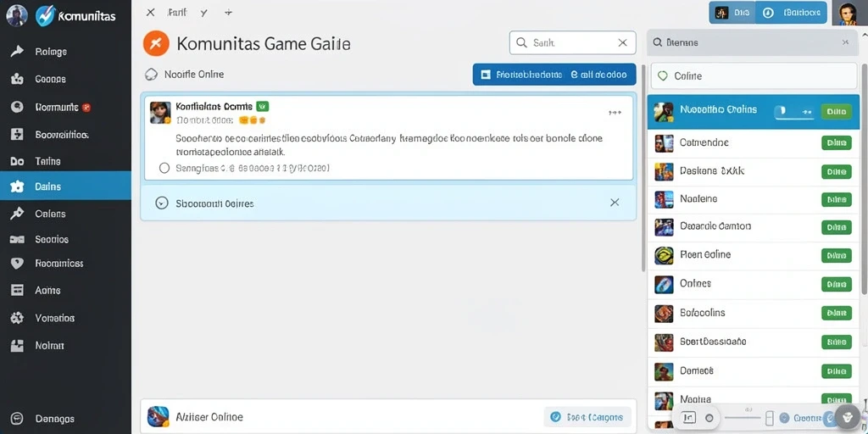Open the blue checkmark Komunitas logo
This screenshot has width=868, height=434.
(45, 15)
